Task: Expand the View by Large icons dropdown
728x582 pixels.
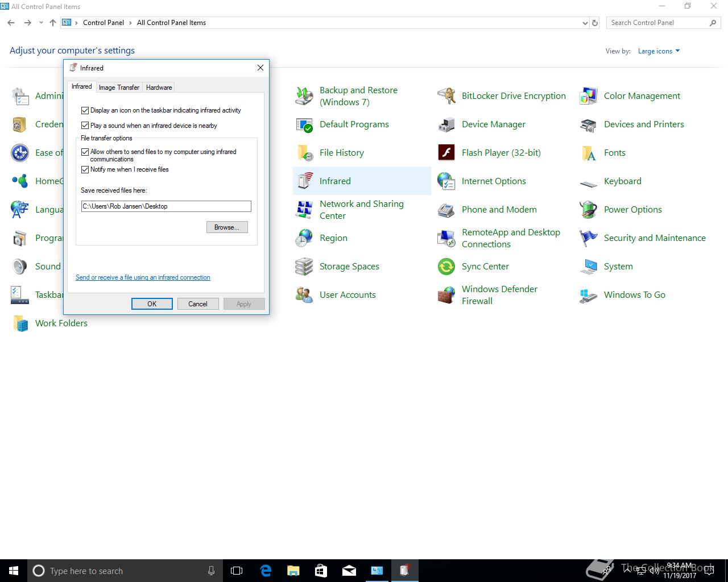Action: pos(659,51)
